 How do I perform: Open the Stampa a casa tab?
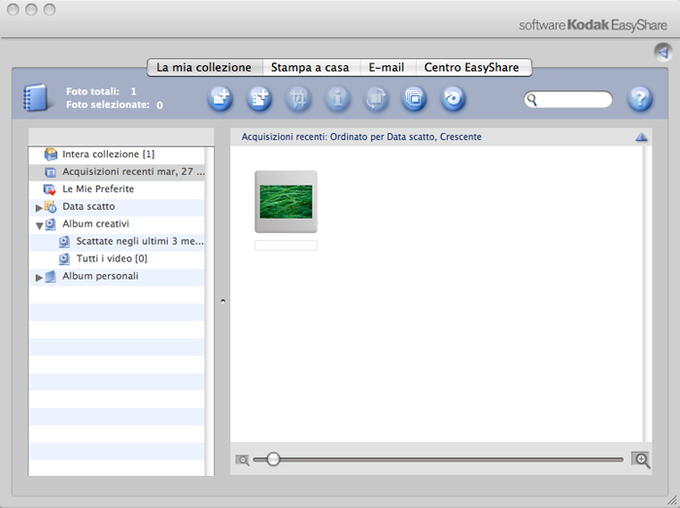[311, 68]
